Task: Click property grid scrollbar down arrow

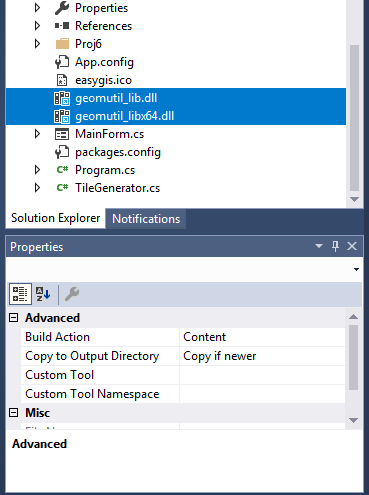Action: coord(353,420)
